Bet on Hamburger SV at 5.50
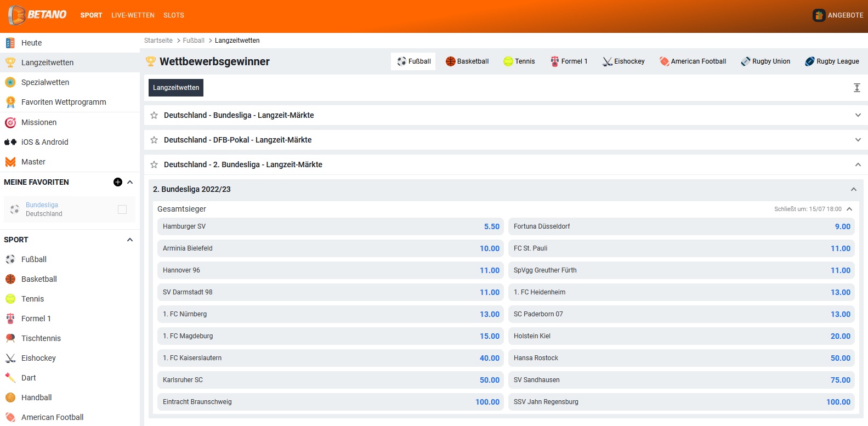Screen dimensions: 868x426 [x=331, y=226]
